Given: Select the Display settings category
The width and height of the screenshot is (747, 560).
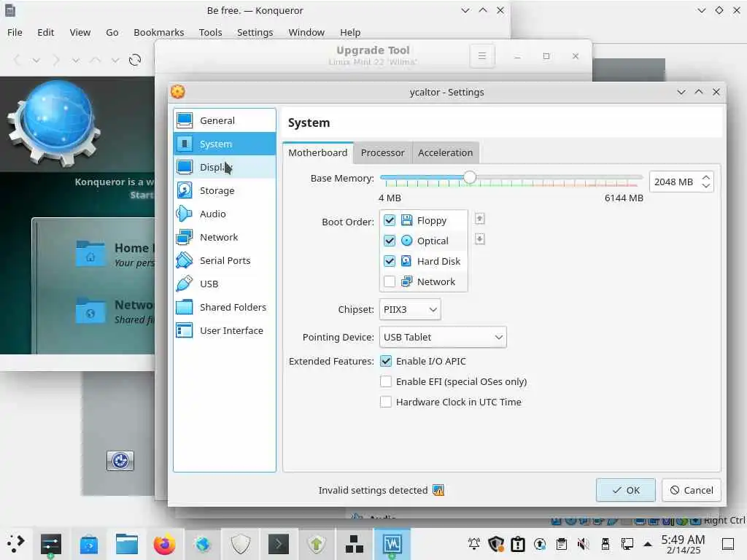Looking at the screenshot, I should coord(225,167).
